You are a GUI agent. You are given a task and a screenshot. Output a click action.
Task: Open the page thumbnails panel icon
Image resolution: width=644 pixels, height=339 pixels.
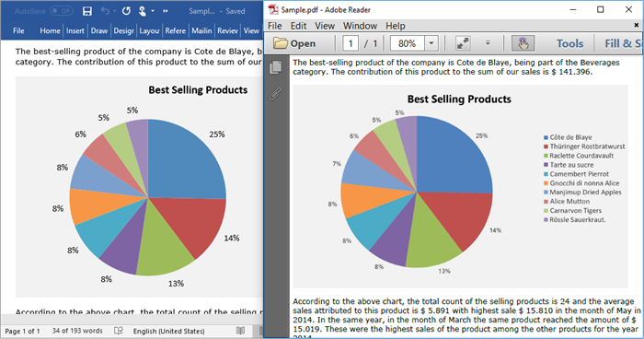pyautogui.click(x=276, y=67)
